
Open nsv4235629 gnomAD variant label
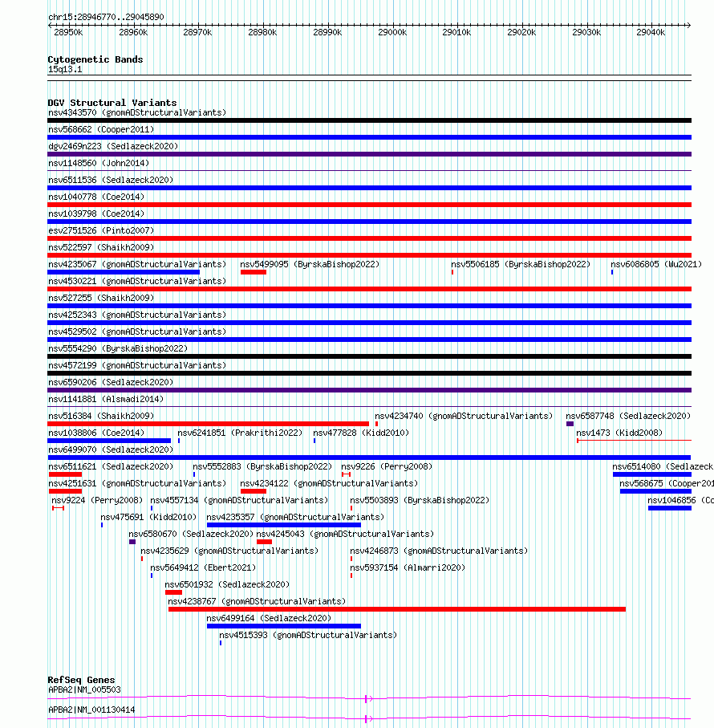[229, 551]
